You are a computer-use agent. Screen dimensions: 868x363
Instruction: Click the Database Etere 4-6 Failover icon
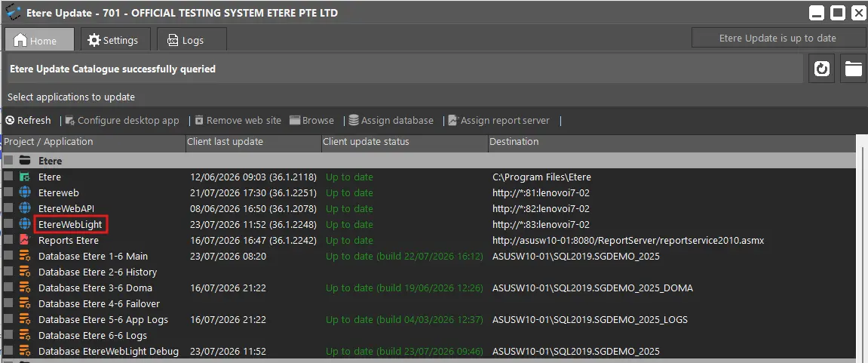point(24,303)
